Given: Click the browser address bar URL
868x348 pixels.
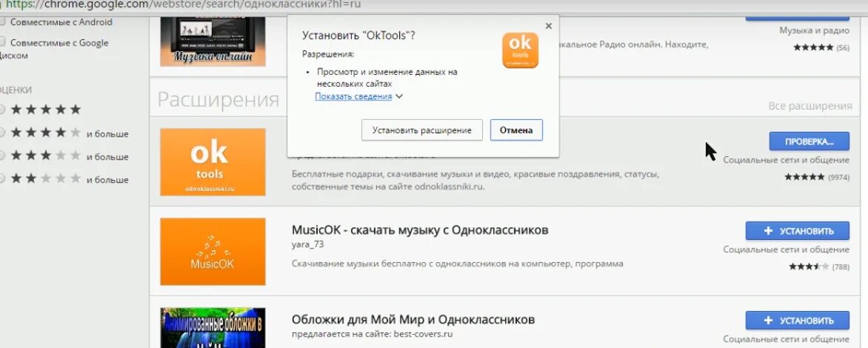Looking at the screenshot, I should coord(184,4).
